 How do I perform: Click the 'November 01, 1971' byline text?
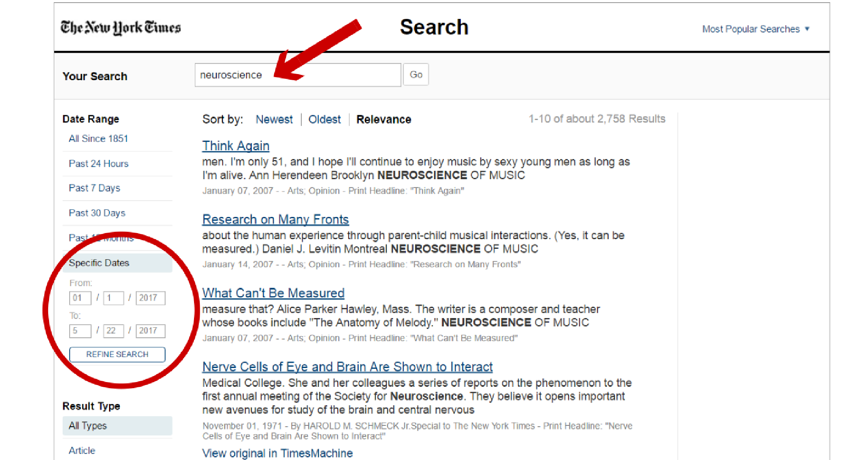417,431
